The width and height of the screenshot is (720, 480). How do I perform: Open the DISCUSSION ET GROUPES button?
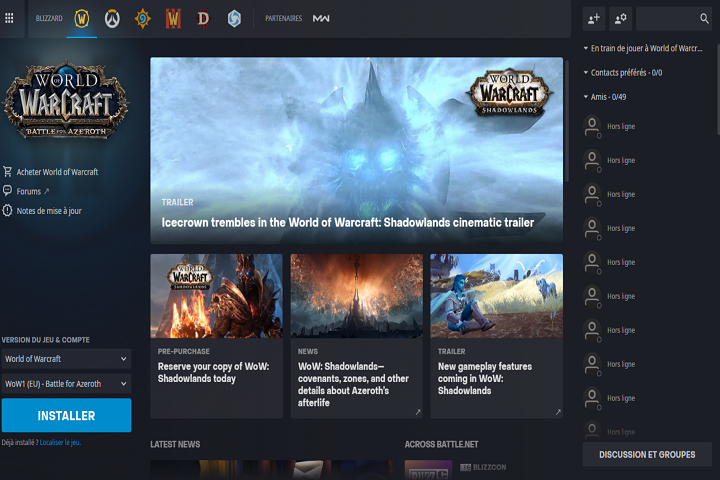tap(647, 455)
